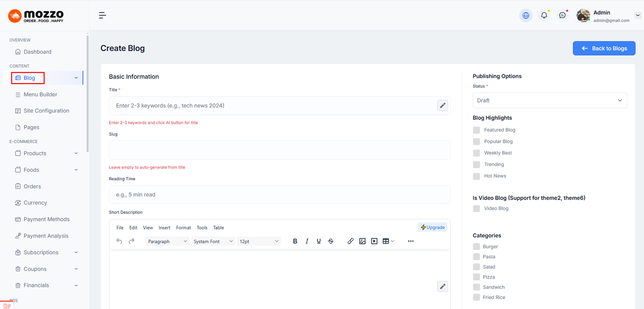Click the Reading Time input field
Image resolution: width=644 pixels, height=309 pixels.
[279, 195]
